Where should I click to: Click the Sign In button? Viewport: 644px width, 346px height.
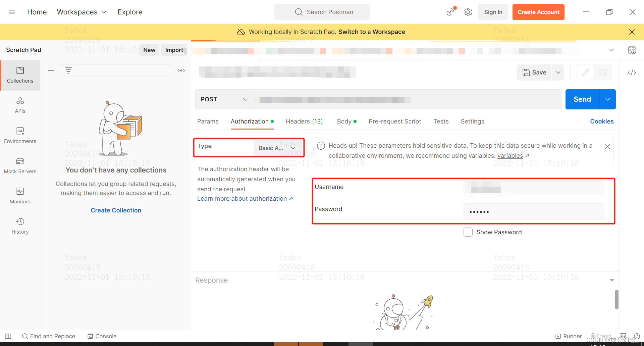click(493, 12)
